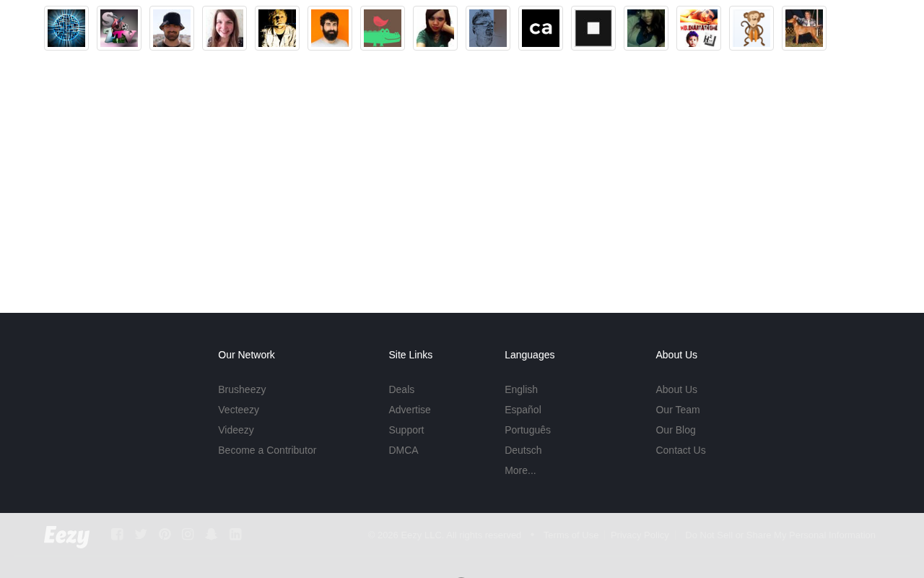Switch language to Español
Screen dimensions: 924x578
(523, 410)
